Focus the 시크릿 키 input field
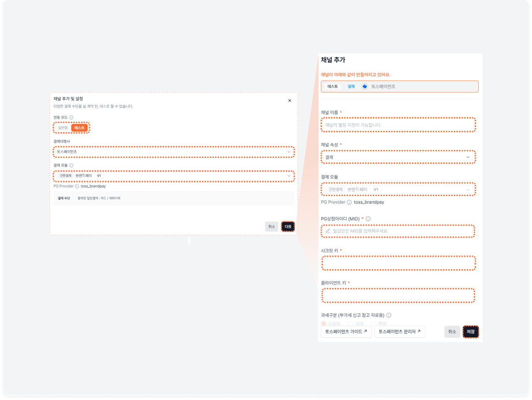 pyautogui.click(x=398, y=263)
